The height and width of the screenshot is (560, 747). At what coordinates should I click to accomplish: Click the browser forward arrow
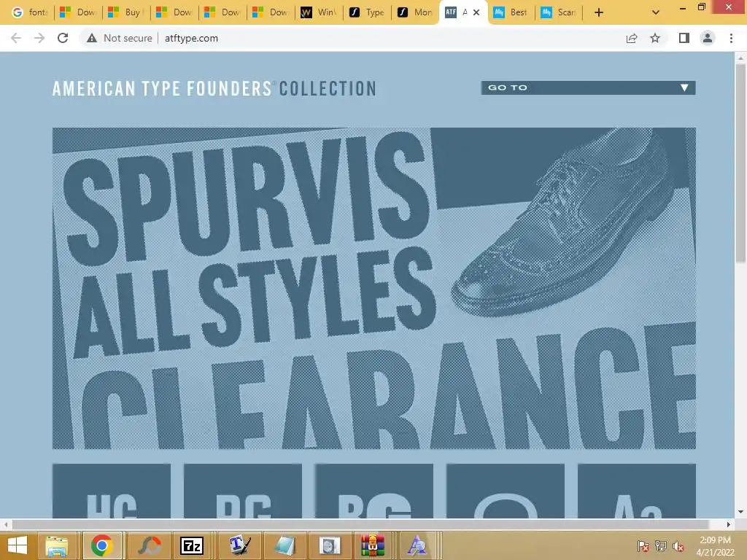point(39,38)
